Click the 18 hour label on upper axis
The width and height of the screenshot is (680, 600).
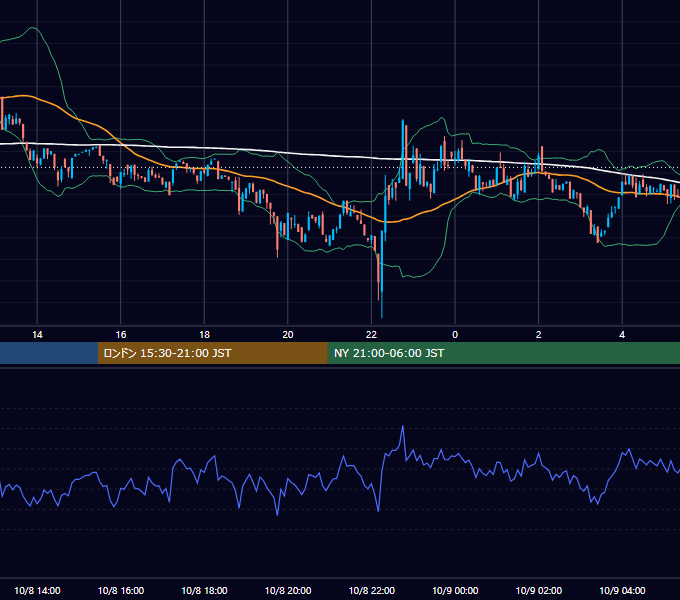click(204, 335)
